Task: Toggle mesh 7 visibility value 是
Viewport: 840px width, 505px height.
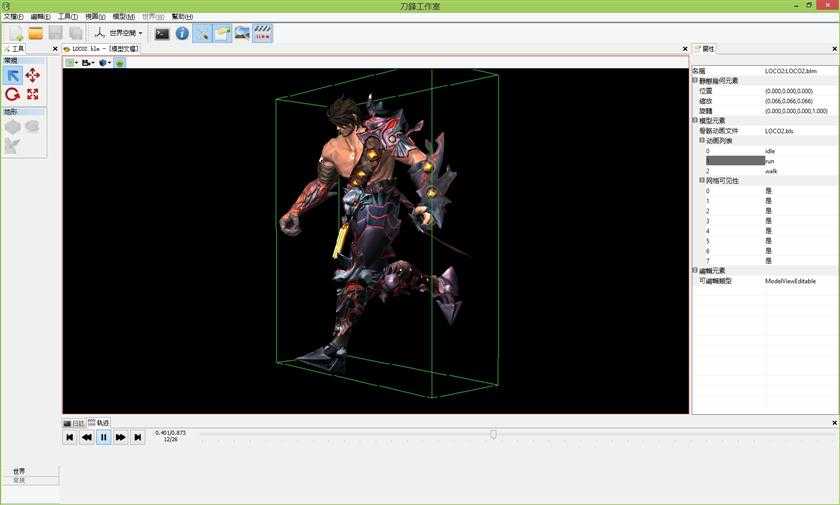Action: pos(768,261)
